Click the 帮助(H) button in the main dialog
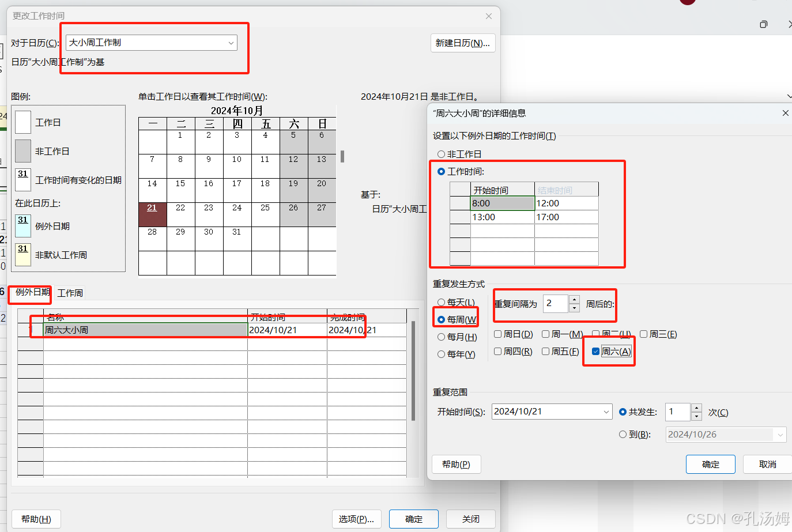The width and height of the screenshot is (792, 532). click(36, 519)
